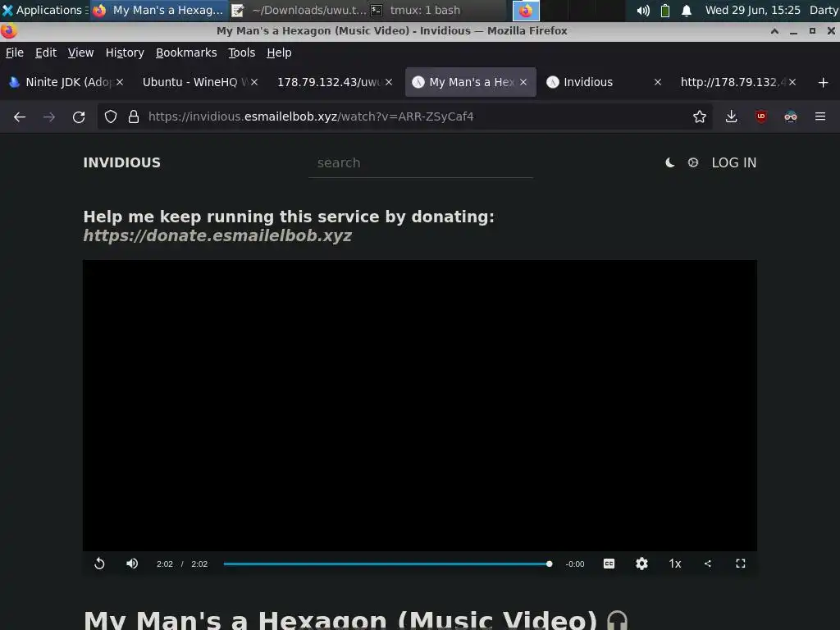This screenshot has width=840, height=630.
Task: Mute the video player volume
Action: tap(132, 564)
